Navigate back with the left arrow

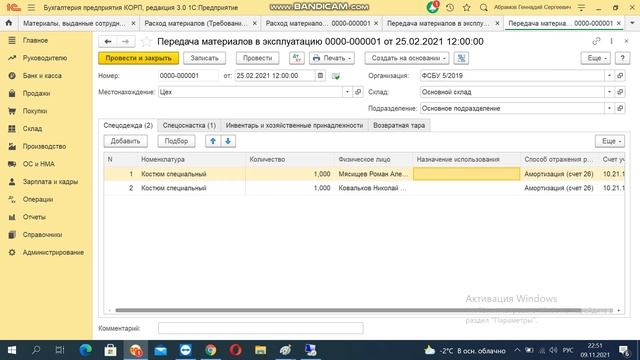click(108, 41)
